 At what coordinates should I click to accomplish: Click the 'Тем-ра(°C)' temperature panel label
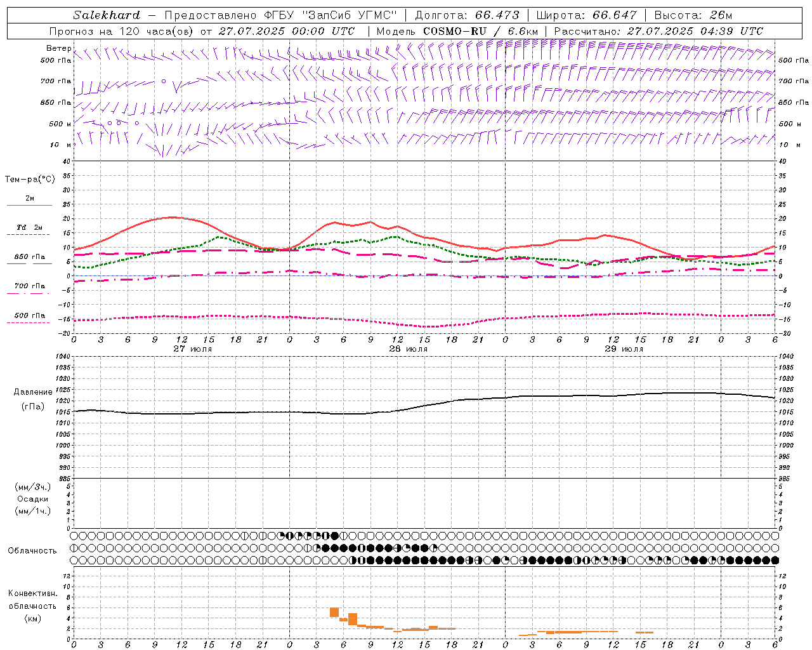(30, 179)
